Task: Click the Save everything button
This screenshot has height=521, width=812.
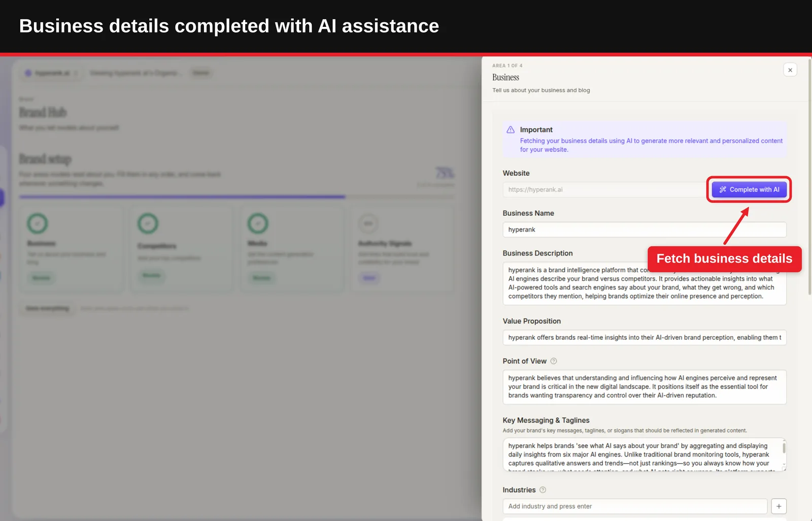Action: [47, 309]
